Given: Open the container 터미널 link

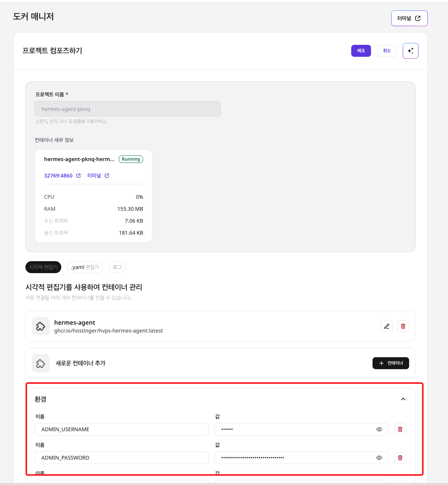Looking at the screenshot, I should click(x=94, y=176).
